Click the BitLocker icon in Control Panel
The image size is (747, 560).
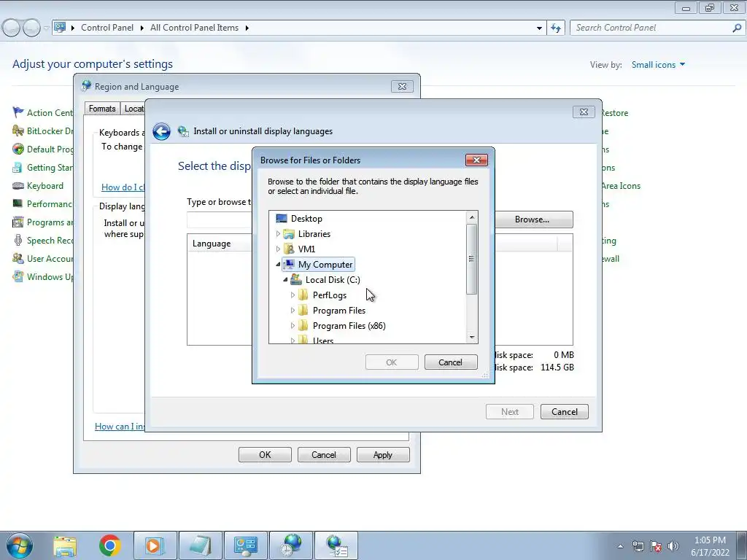18,131
